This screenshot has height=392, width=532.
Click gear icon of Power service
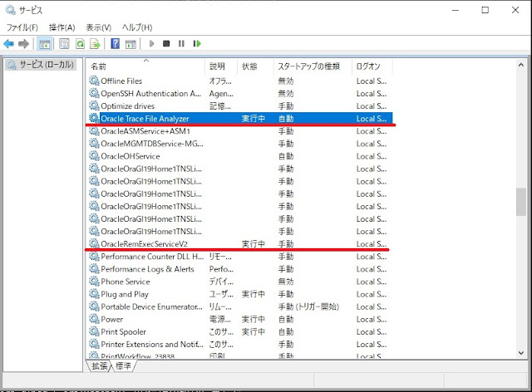pos(94,319)
